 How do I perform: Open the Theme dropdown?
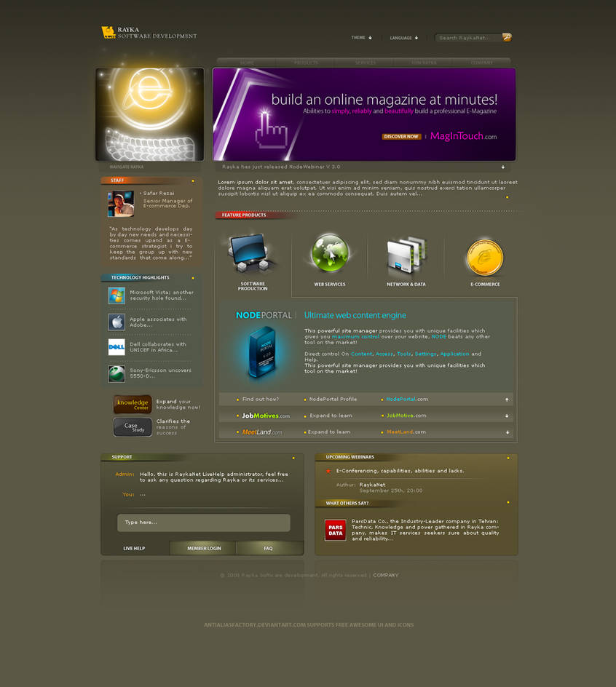point(361,38)
